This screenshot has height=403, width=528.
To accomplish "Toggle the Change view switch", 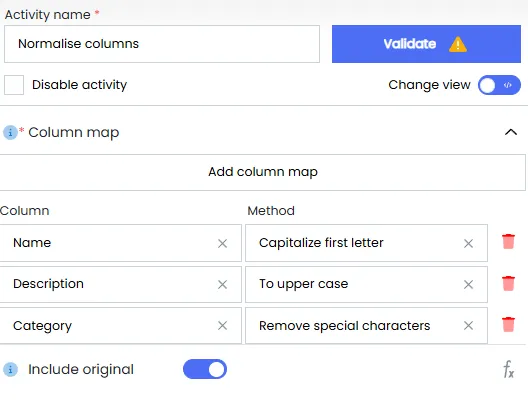I will [499, 85].
